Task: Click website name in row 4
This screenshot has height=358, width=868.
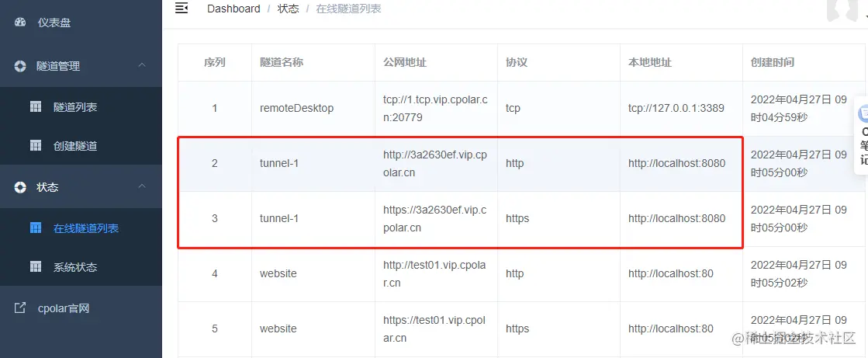Action: 278,274
